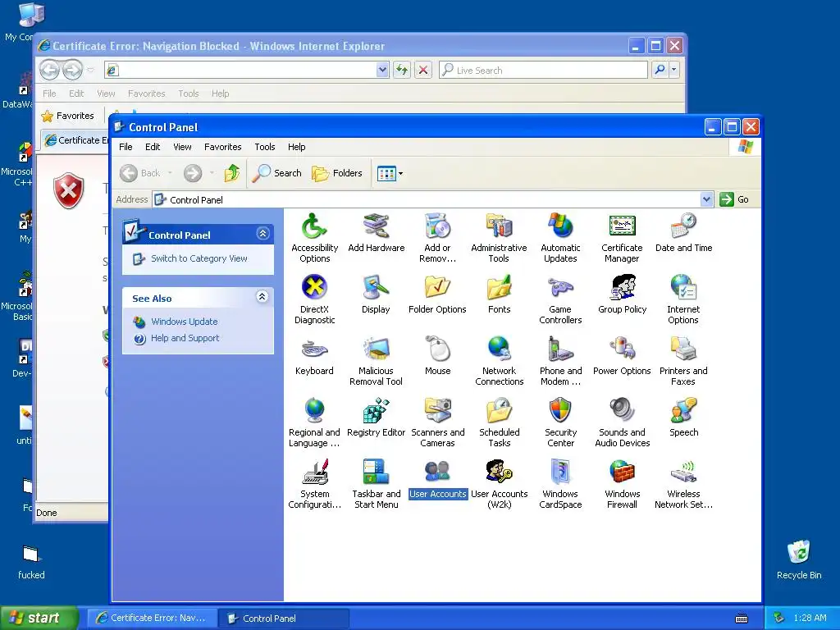Screen dimensions: 840x630
Task: Launch DirectX Diagnostic icon
Action: click(x=314, y=299)
